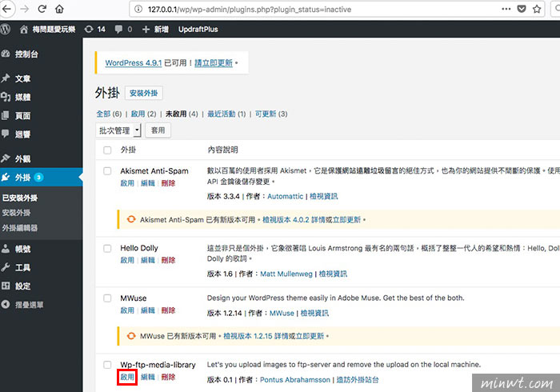Open 安裝外掛 sidebar submenu item
The width and height of the screenshot is (560, 392).
(16, 213)
